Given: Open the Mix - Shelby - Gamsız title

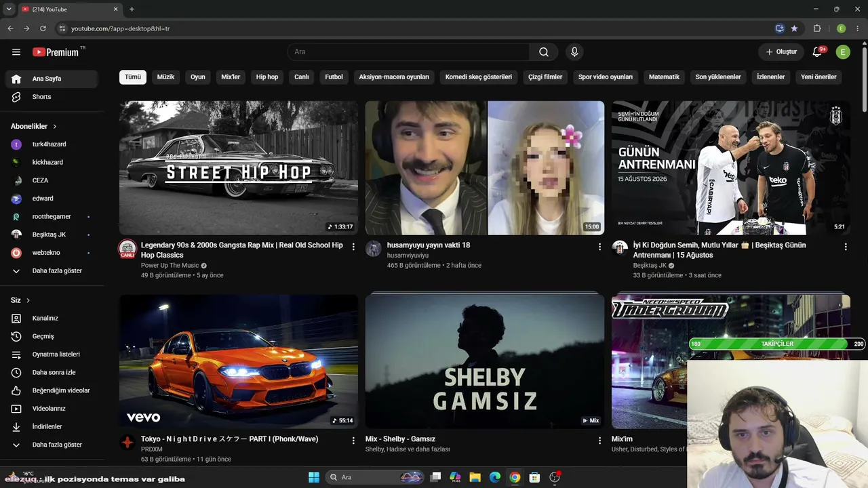Looking at the screenshot, I should (400, 439).
